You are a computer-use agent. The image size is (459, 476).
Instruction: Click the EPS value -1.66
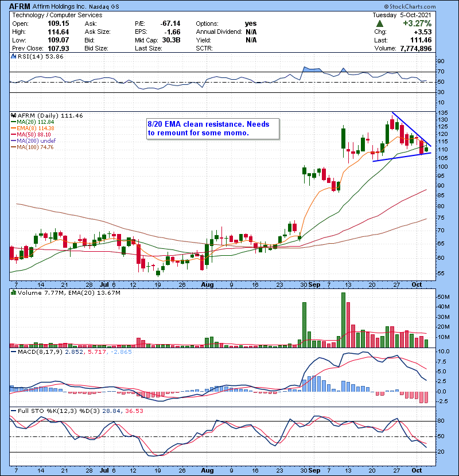click(x=172, y=32)
